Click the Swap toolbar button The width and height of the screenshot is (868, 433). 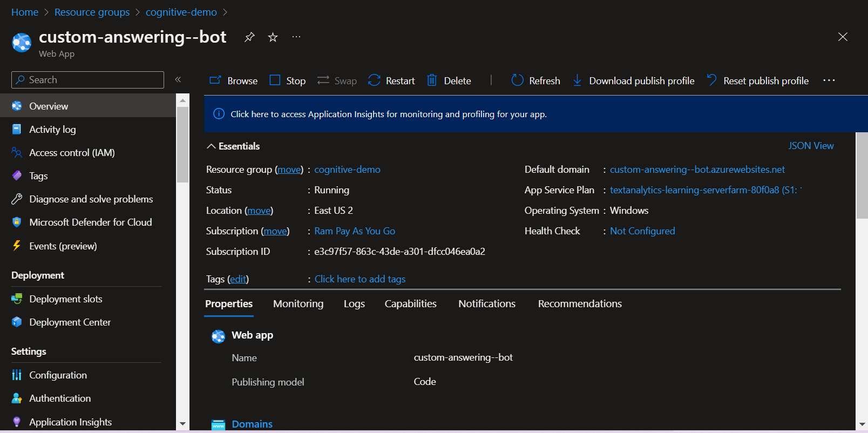(337, 80)
